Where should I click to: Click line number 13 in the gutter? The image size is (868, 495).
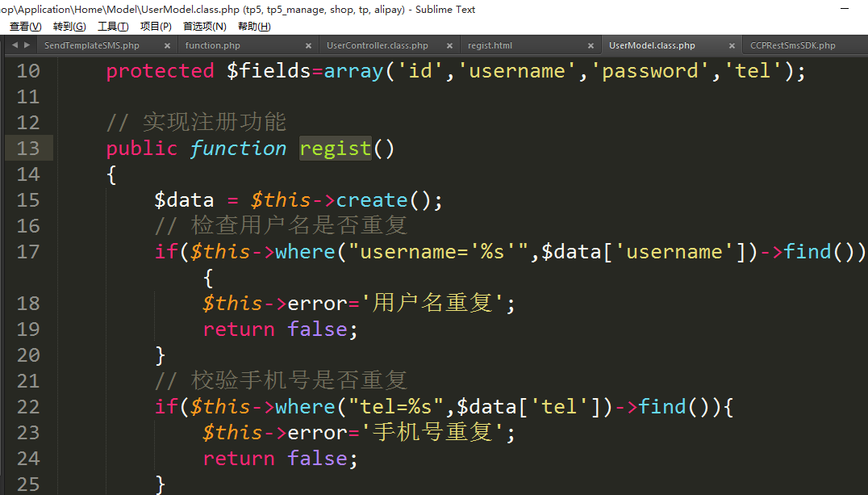click(28, 149)
